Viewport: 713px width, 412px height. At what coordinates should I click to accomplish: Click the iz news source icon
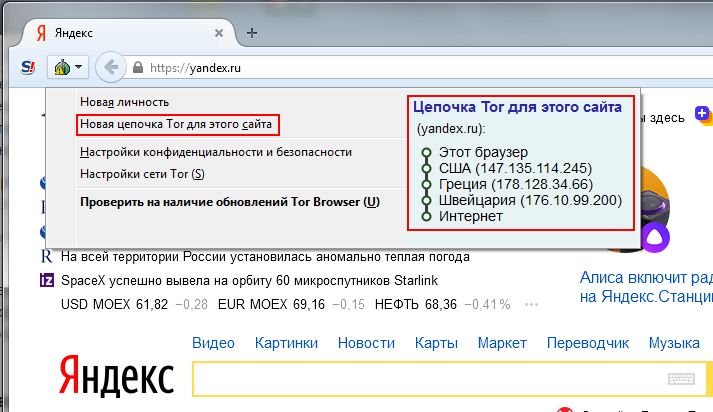click(47, 280)
